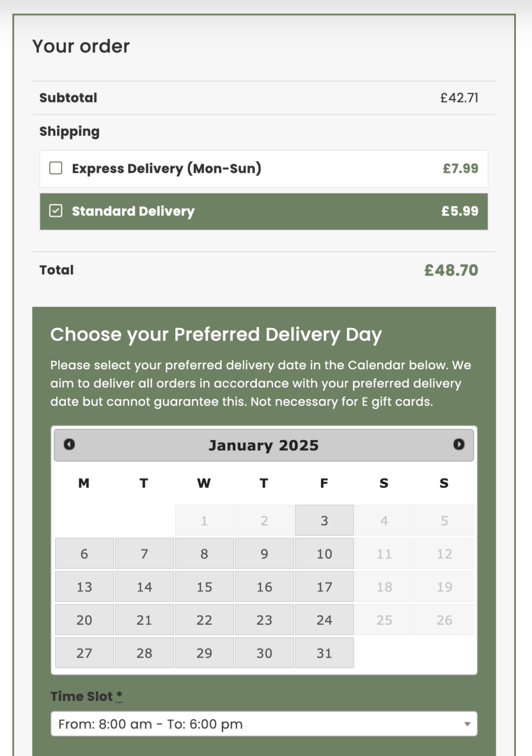Go to previous month in calendar

pyautogui.click(x=69, y=444)
